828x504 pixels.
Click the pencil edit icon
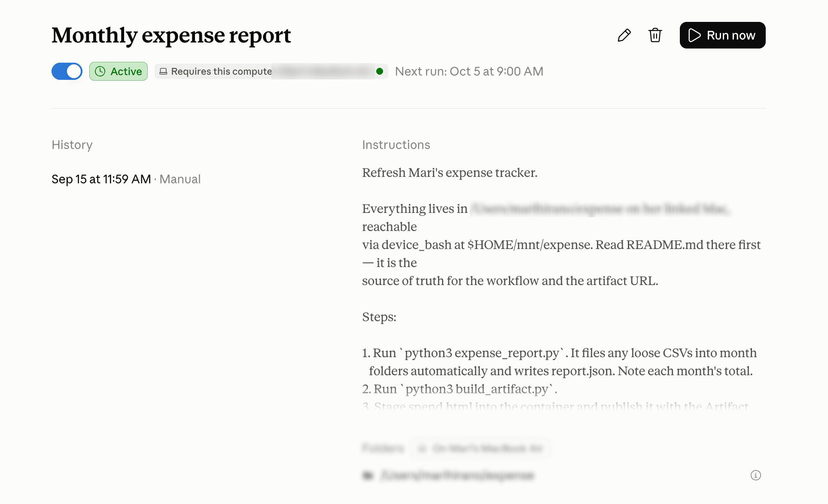(x=624, y=35)
